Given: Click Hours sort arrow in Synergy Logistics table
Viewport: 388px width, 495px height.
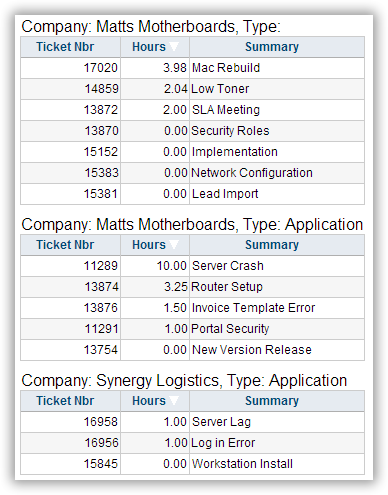Looking at the screenshot, I should coord(174,401).
